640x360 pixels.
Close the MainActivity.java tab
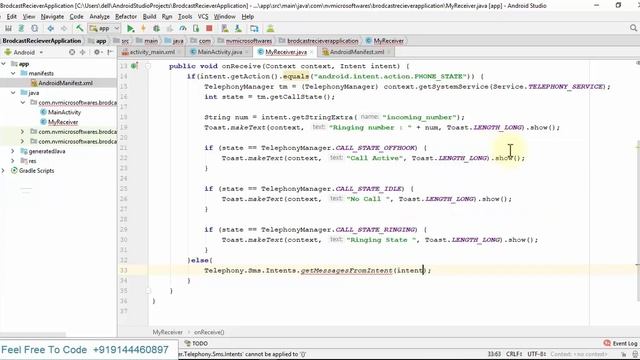247,52
